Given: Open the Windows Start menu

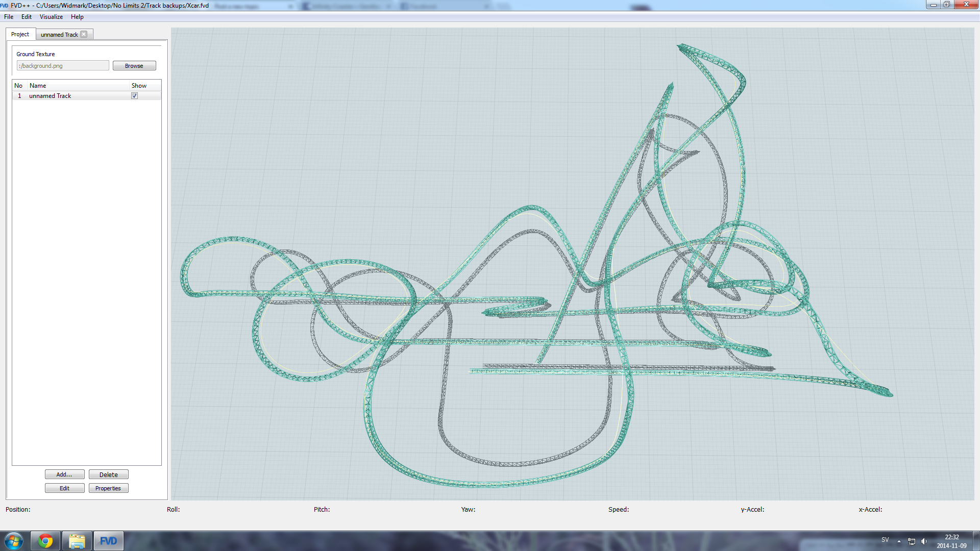Looking at the screenshot, I should (x=14, y=541).
